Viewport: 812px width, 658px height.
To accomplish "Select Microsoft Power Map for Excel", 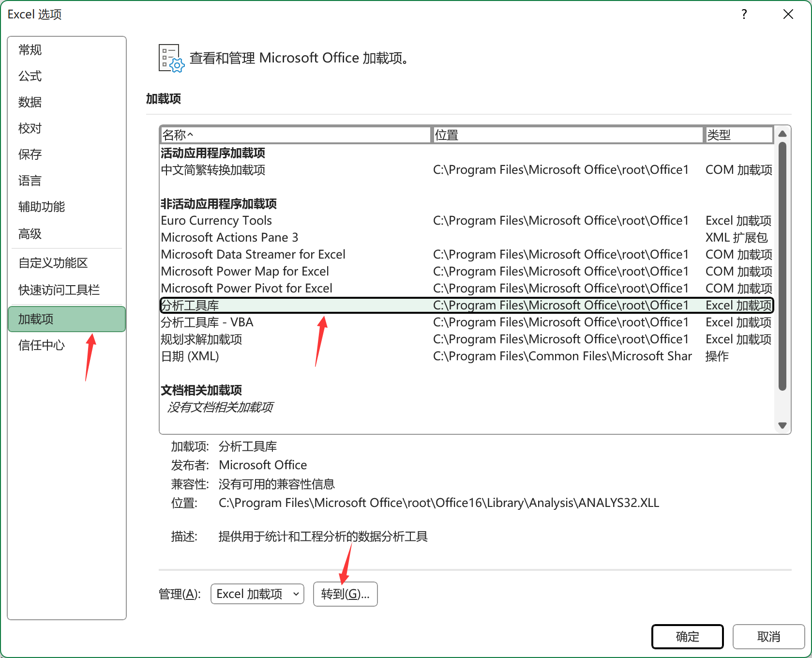I will point(466,272).
